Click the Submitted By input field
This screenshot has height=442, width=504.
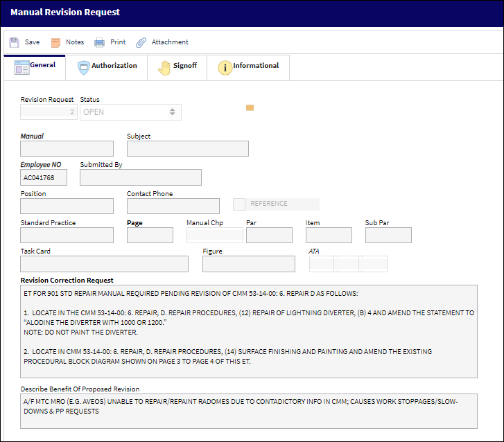[141, 177]
